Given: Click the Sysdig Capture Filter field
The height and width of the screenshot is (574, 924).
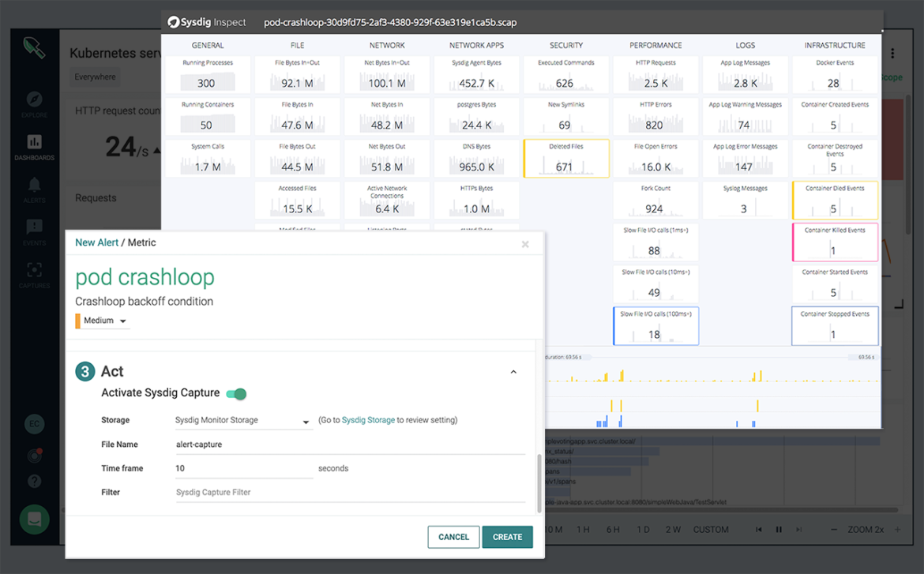Looking at the screenshot, I should pyautogui.click(x=350, y=492).
